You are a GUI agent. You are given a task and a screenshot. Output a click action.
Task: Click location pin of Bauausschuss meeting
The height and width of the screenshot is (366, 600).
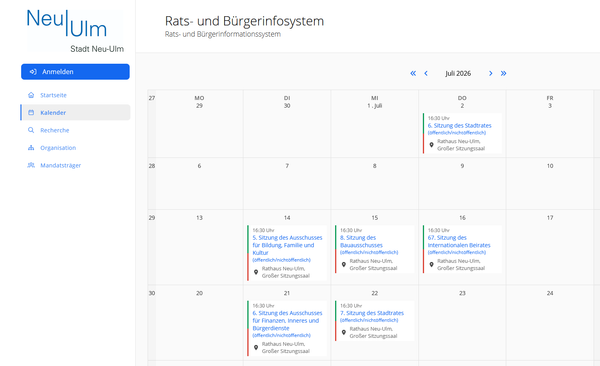click(x=344, y=265)
